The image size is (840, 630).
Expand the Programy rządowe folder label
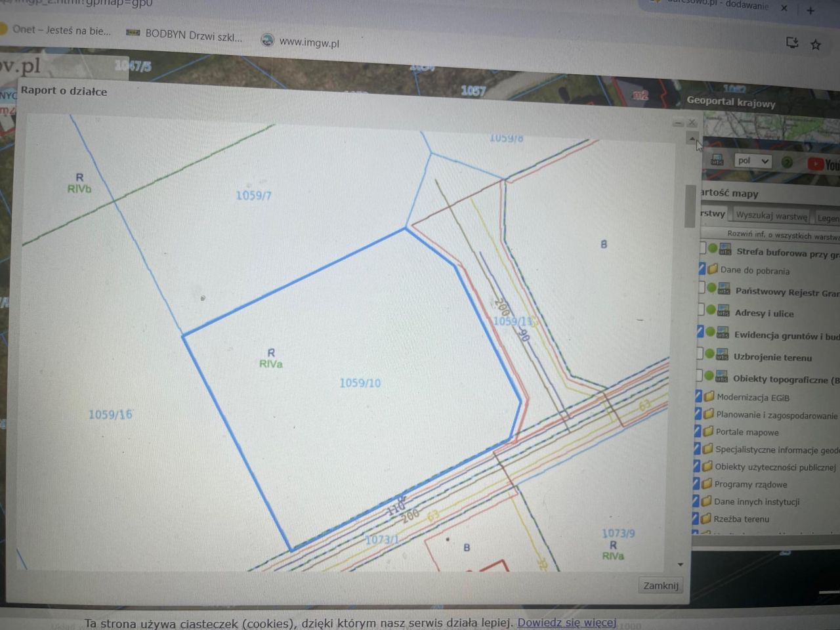pyautogui.click(x=750, y=485)
